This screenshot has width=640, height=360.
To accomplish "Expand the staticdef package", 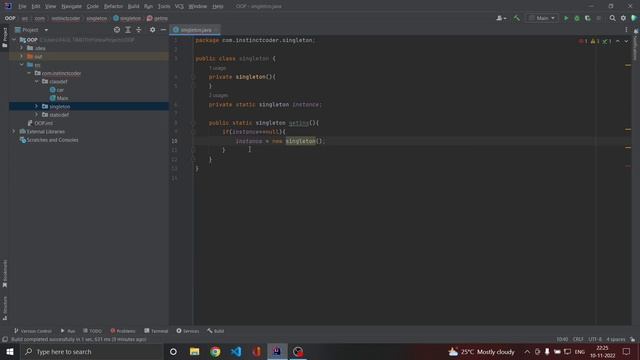I will point(37,115).
